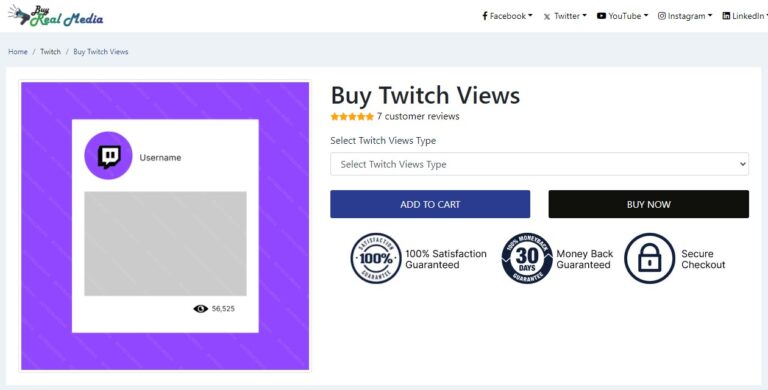Expand Select Twitch Views Type dropdown

[x=539, y=164]
